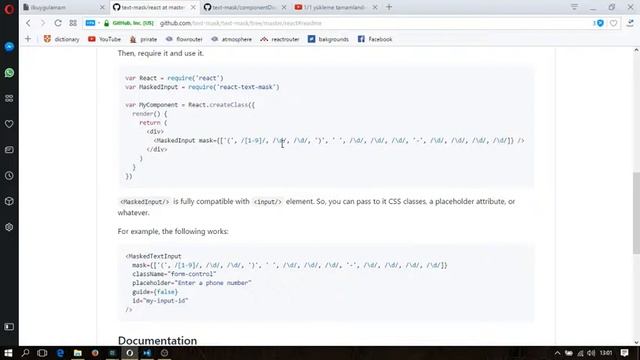Click the require('react-text-mask') code line
Image resolution: width=640 pixels, height=360 pixels.
coord(202,87)
